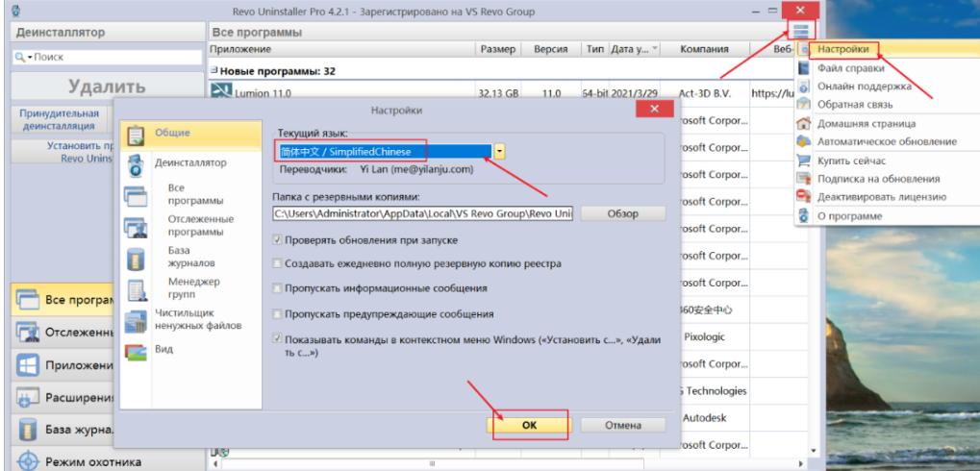Open Все программы section in left panel

pos(63,300)
